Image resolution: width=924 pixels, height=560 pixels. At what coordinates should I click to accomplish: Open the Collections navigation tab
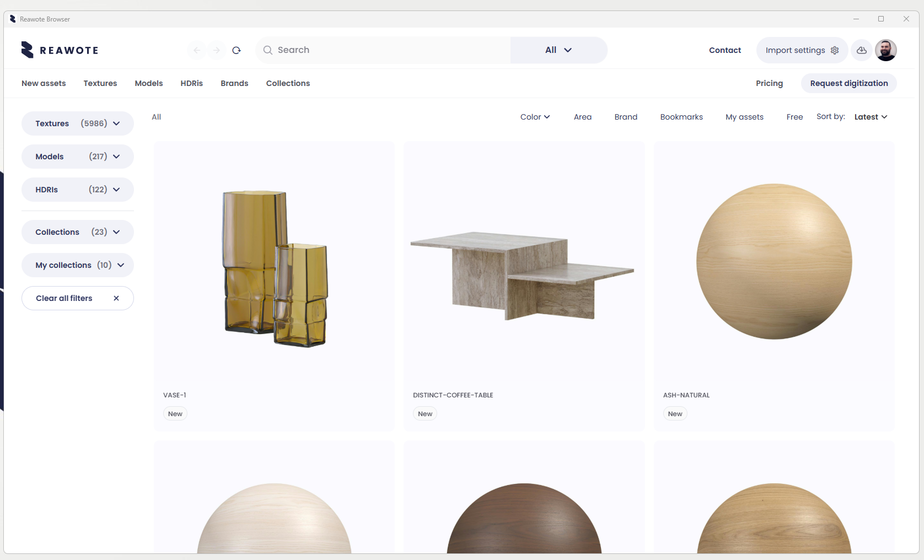click(288, 83)
